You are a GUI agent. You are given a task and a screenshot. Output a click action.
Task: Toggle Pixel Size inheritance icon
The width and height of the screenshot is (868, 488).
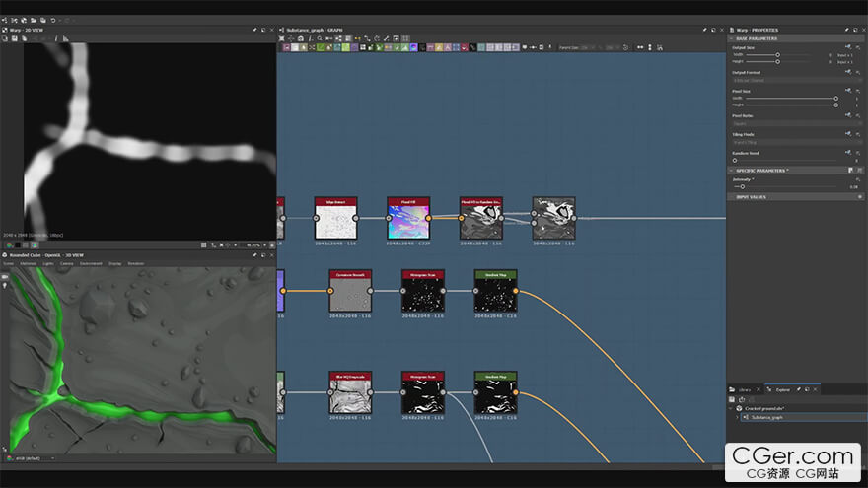(847, 91)
